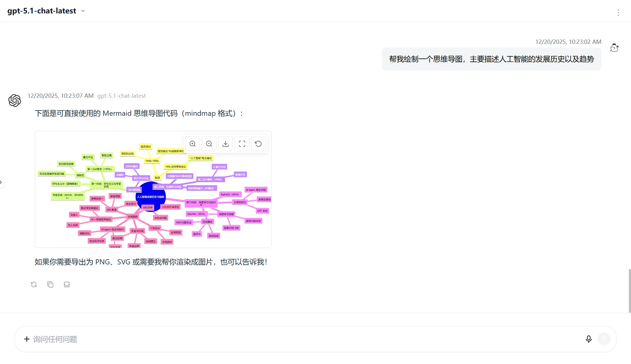The image size is (631, 364).
Task: Start voice input with the microphone
Action: click(x=589, y=339)
